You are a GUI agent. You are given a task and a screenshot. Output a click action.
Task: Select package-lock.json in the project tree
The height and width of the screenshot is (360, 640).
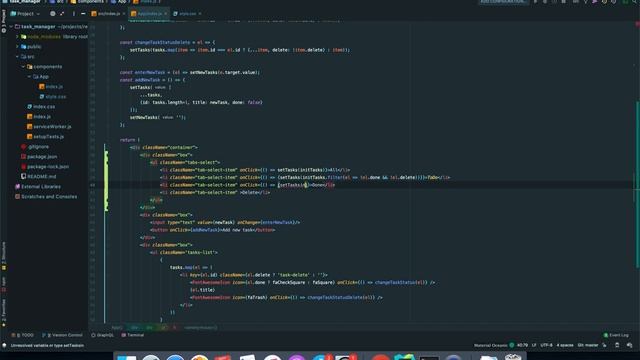tap(45, 167)
